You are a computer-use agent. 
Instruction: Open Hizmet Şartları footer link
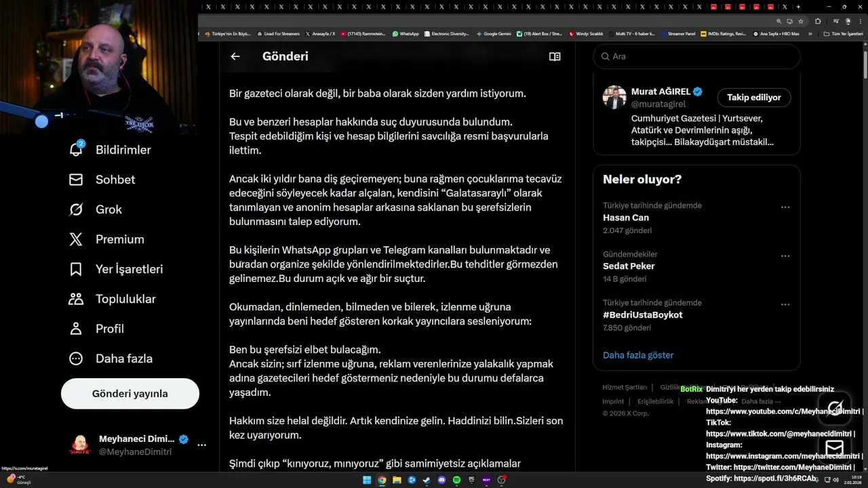coord(625,388)
